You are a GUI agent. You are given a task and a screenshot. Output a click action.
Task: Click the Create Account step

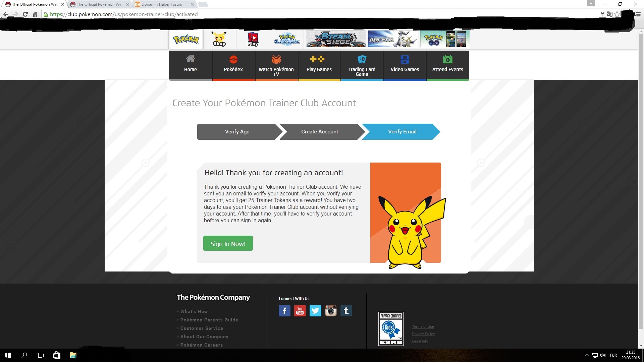click(320, 132)
